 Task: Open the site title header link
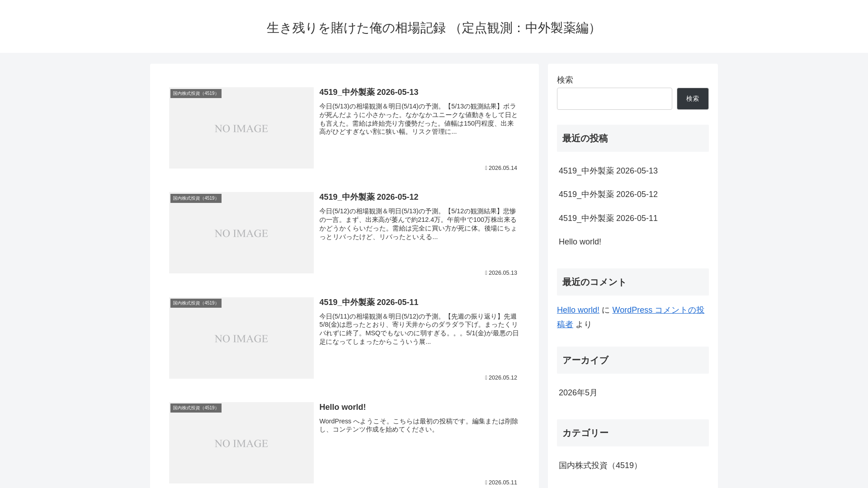click(434, 28)
